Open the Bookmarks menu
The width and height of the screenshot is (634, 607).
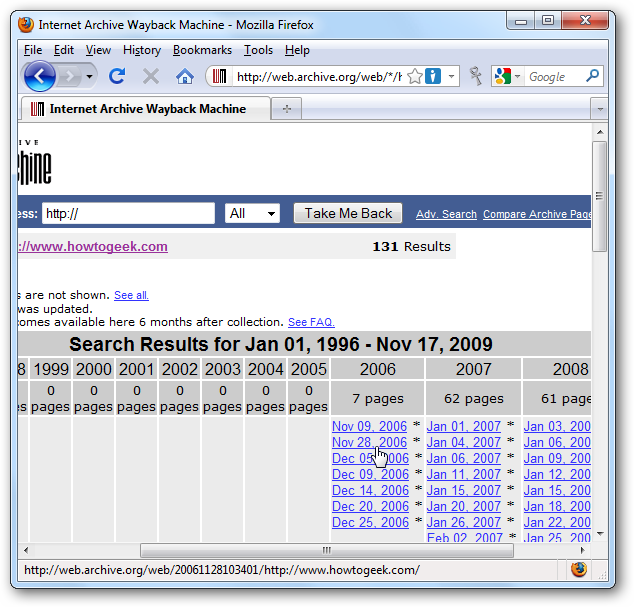202,50
